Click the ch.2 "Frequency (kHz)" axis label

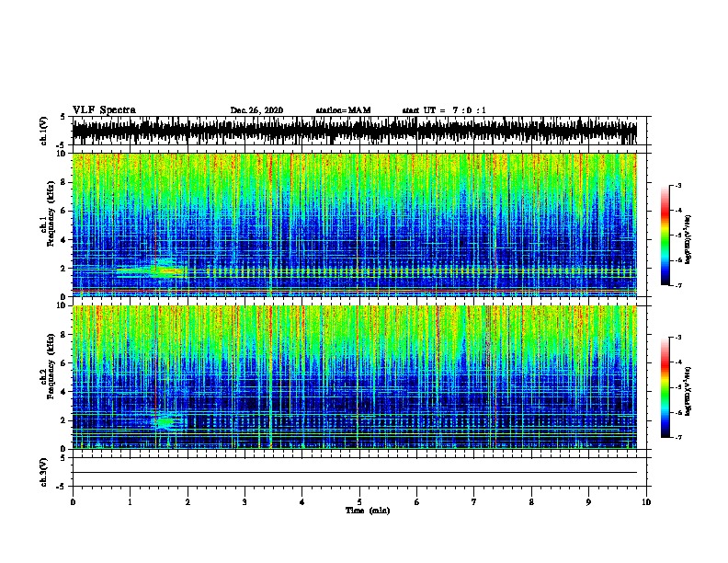[51, 365]
